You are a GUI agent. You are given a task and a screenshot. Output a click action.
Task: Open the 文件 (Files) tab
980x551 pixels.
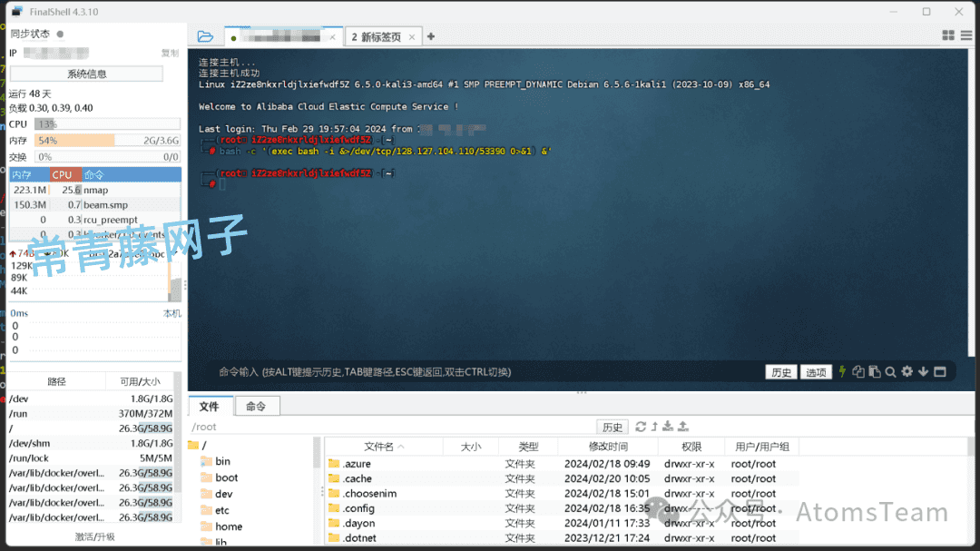click(x=210, y=407)
